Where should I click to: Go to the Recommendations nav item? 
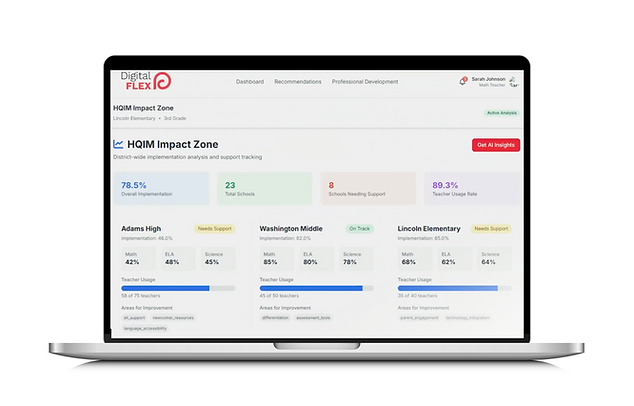pos(298,82)
